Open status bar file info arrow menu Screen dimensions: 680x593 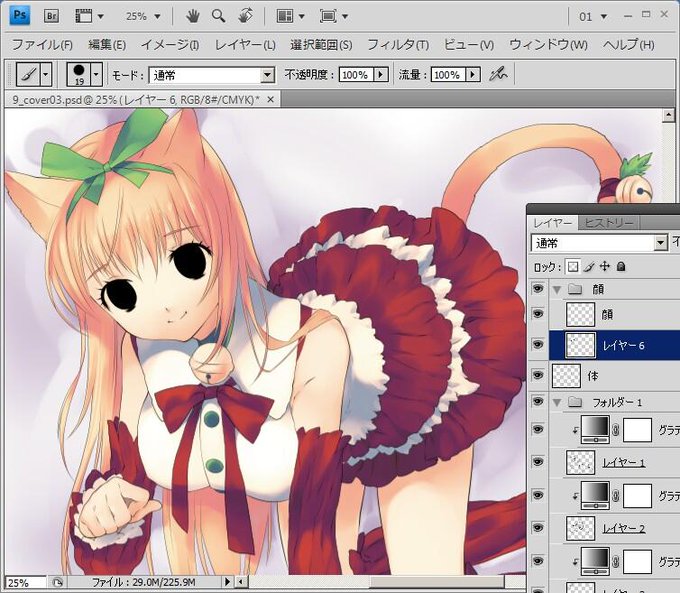(x=227, y=582)
